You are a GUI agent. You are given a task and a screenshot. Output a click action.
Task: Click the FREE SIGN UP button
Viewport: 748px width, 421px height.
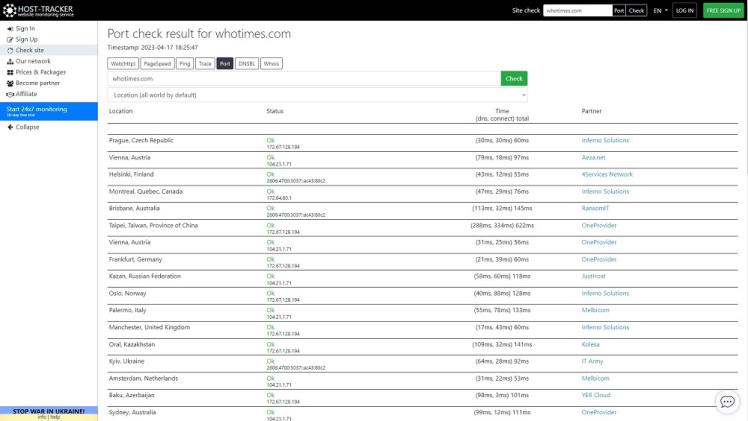pos(723,10)
